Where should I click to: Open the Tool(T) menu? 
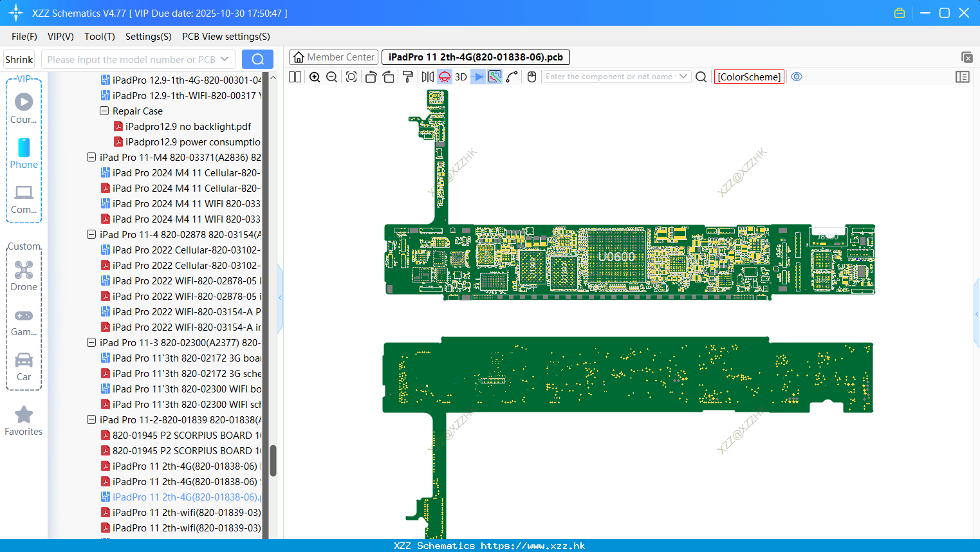[x=100, y=37]
